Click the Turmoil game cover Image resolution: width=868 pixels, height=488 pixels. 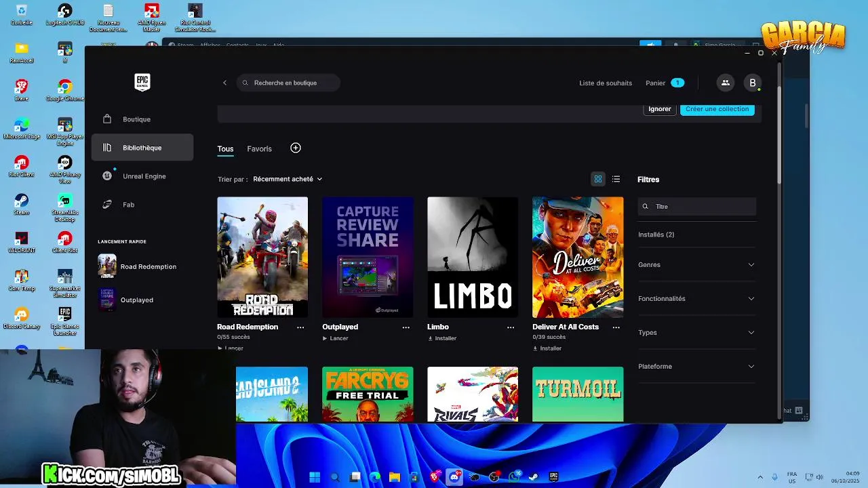coord(578,394)
